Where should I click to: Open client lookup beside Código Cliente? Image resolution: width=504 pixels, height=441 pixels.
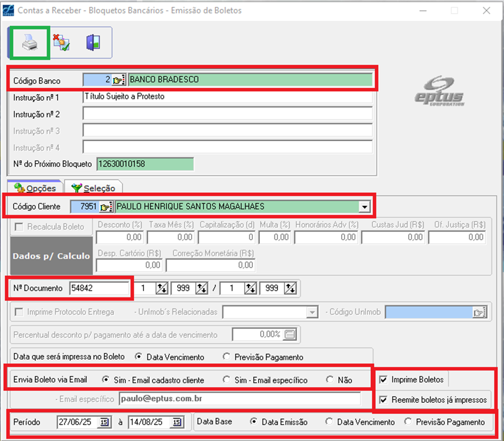tap(106, 207)
